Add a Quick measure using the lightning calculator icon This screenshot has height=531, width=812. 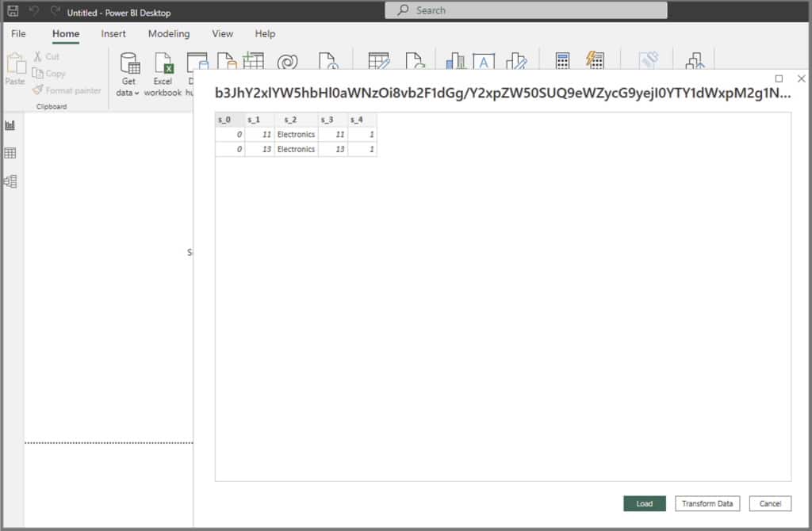[x=595, y=62]
